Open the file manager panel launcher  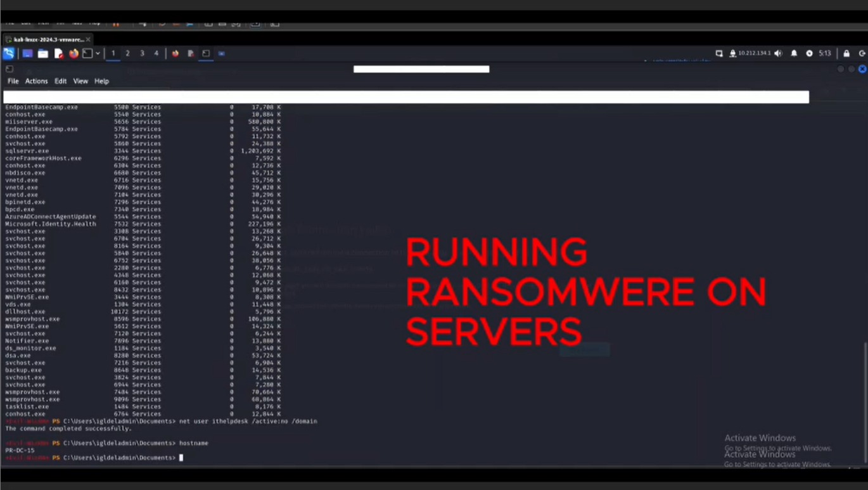(43, 54)
